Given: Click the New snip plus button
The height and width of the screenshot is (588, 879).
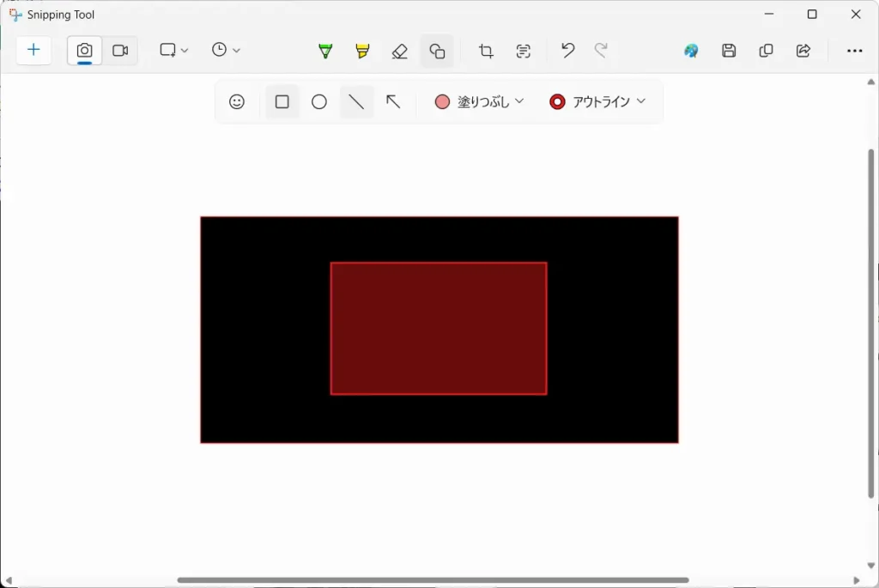Looking at the screenshot, I should click(x=34, y=51).
